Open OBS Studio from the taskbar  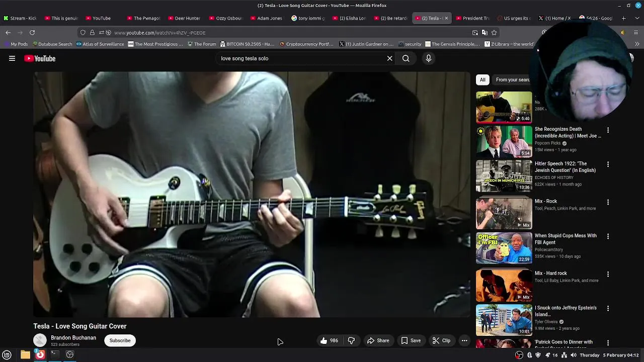point(70,355)
